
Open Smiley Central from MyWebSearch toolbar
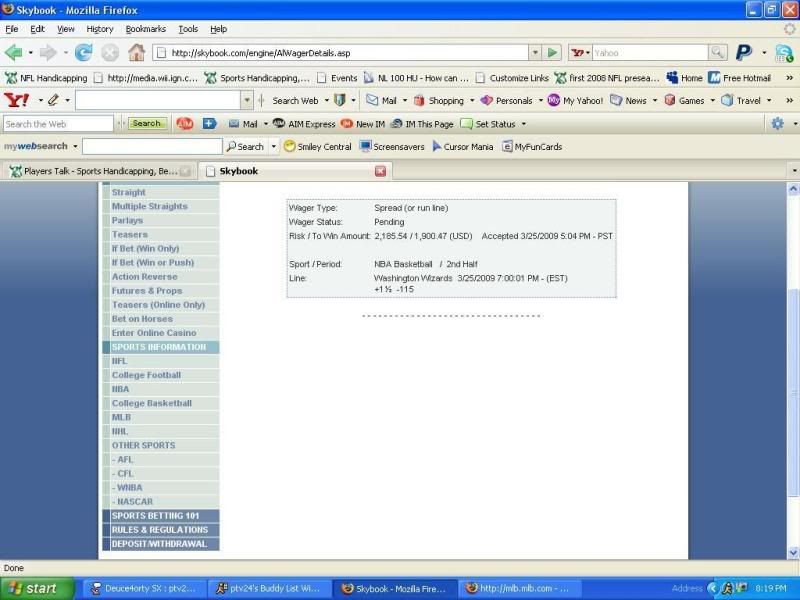317,146
